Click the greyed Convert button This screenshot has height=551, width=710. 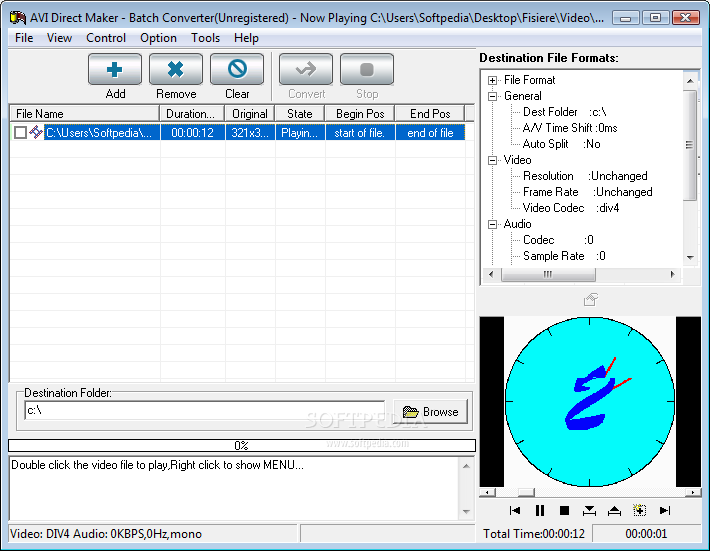(306, 69)
